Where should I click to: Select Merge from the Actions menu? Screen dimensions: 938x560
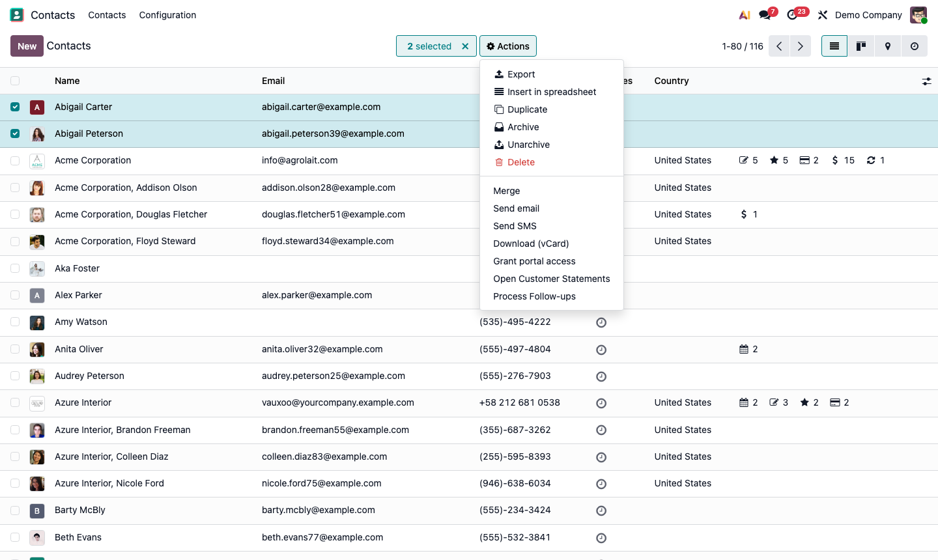tap(506, 191)
